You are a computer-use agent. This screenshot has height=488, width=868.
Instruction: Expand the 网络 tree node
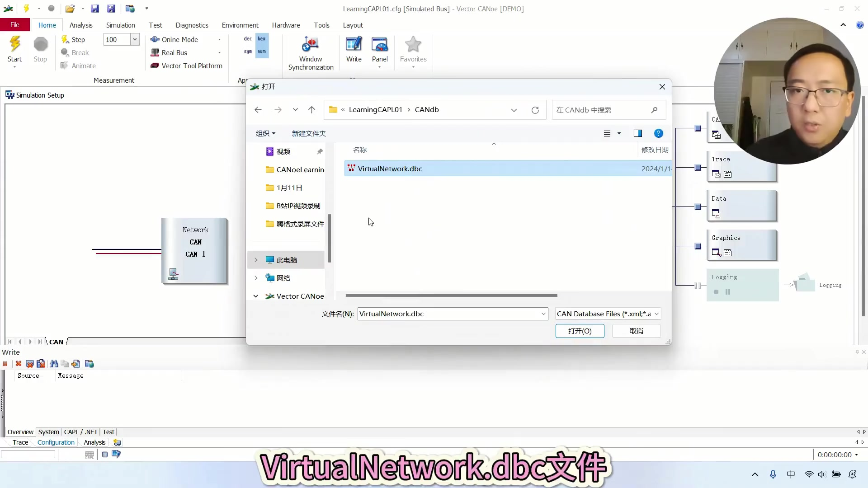click(256, 278)
